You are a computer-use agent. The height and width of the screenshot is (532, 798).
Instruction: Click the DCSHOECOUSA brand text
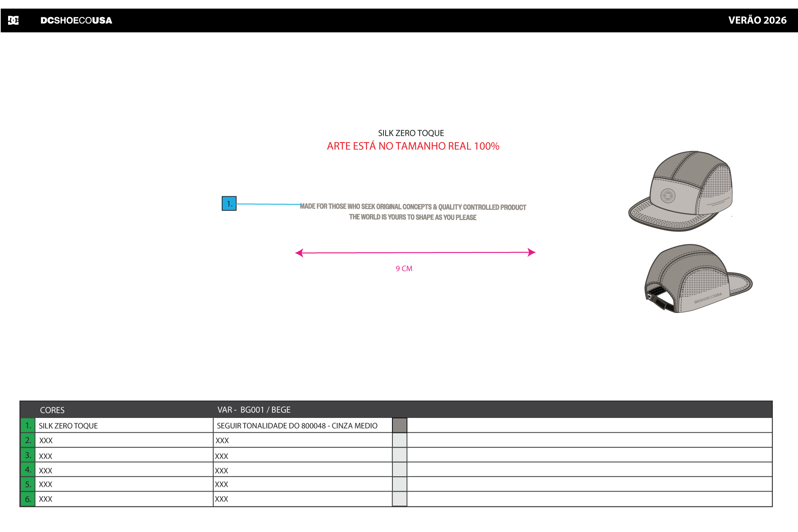[76, 20]
